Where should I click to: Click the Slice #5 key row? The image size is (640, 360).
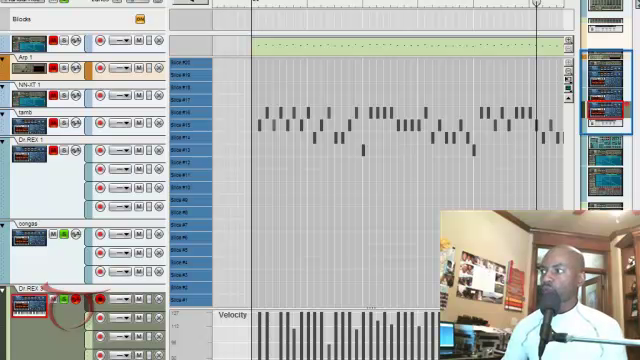click(191, 250)
